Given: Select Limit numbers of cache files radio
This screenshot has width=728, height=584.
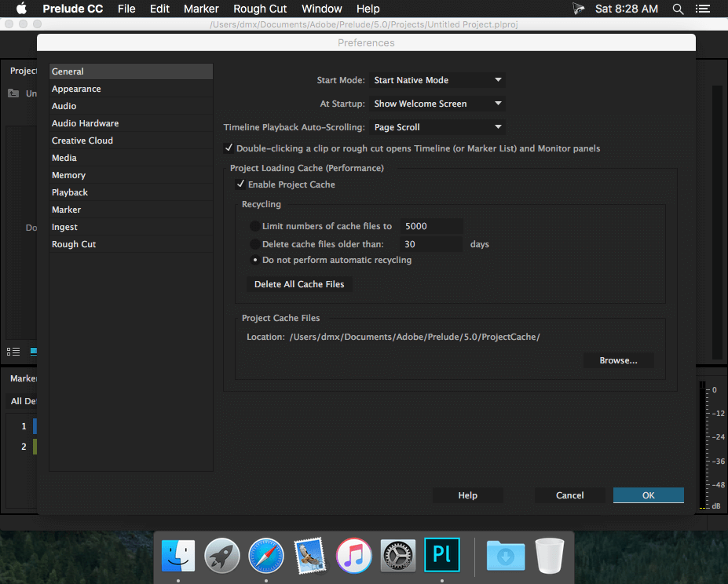Looking at the screenshot, I should (255, 226).
